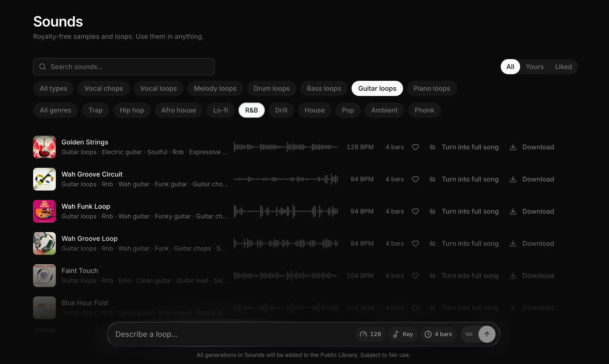Switch to Yours tab

point(535,67)
